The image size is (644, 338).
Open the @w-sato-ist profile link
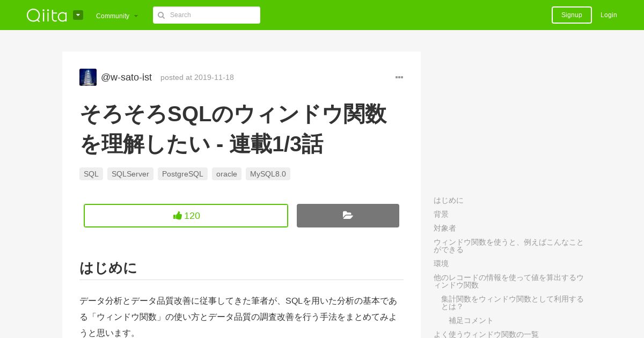pos(126,77)
